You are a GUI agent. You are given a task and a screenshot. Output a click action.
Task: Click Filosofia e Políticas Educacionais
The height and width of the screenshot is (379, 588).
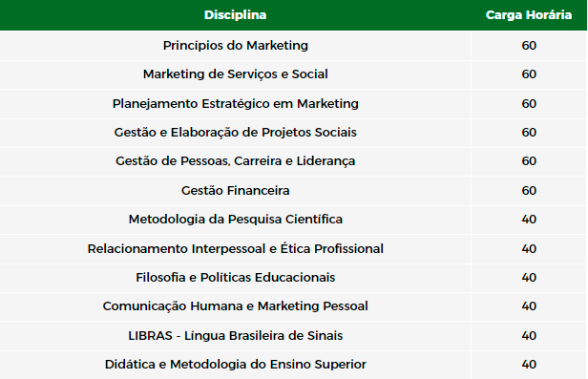tap(236, 278)
